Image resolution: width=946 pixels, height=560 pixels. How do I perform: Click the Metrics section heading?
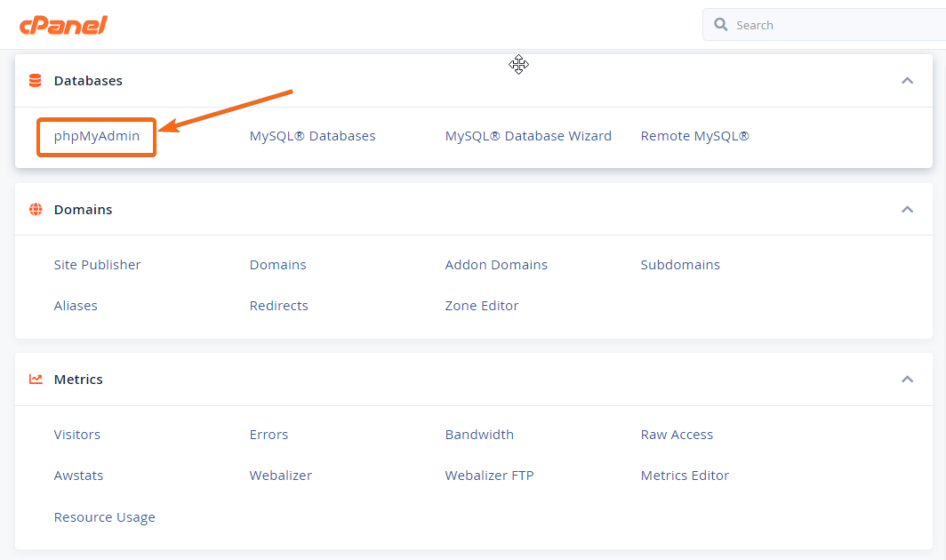click(x=78, y=379)
